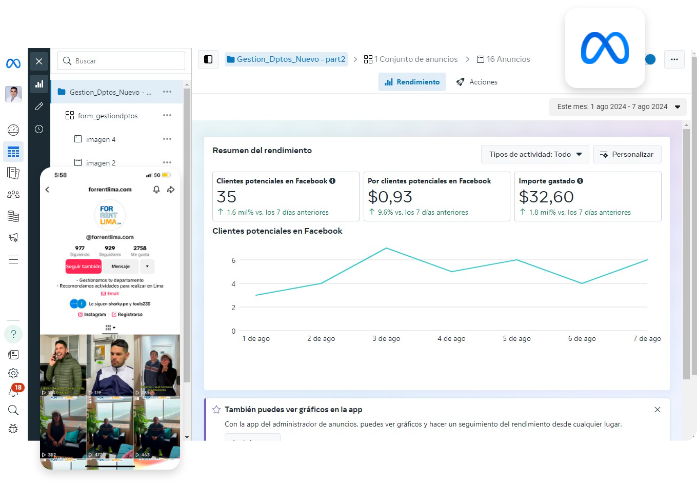697x486 pixels.
Task: Check the imagen 4 ad checkbox
Action: (78, 139)
